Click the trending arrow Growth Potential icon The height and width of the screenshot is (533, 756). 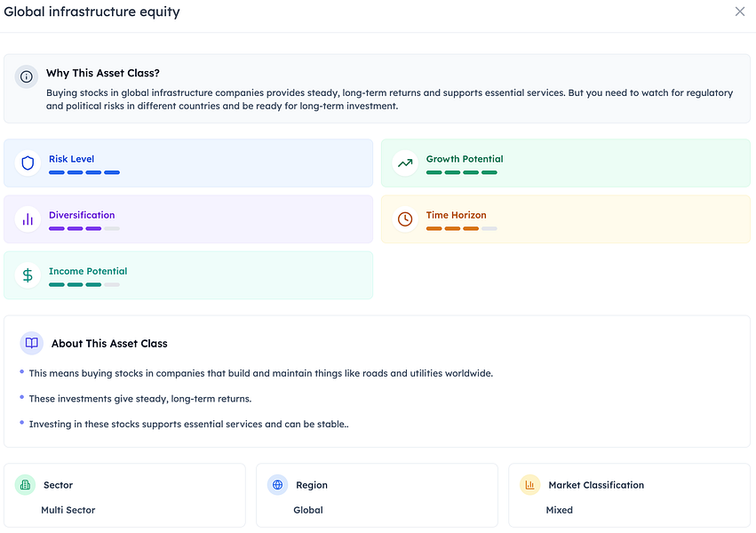405,163
